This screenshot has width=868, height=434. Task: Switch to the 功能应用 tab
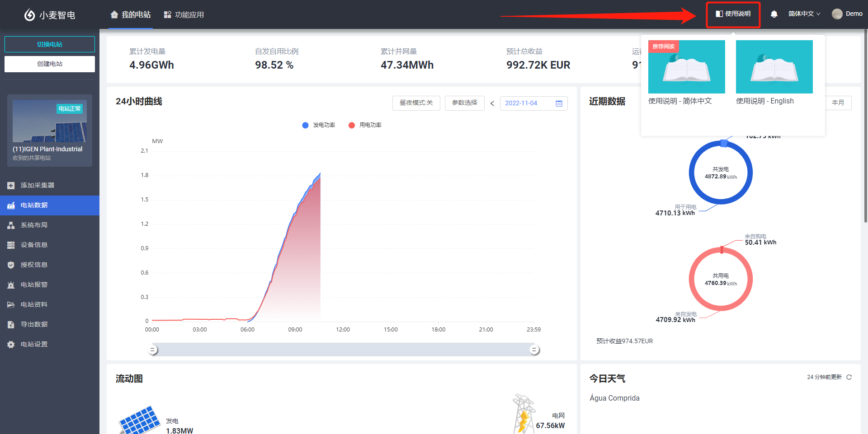(184, 15)
